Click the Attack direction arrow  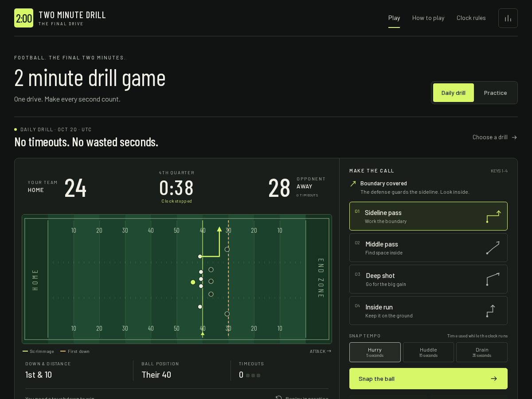pos(329,351)
